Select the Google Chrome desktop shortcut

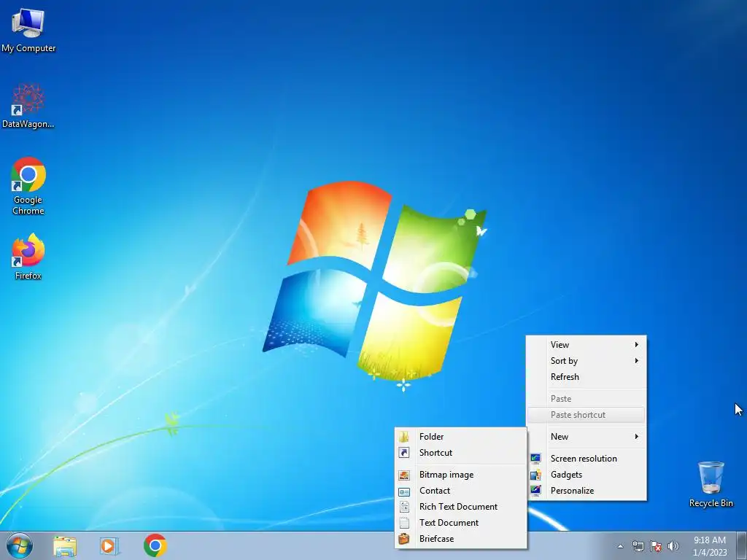(28, 186)
